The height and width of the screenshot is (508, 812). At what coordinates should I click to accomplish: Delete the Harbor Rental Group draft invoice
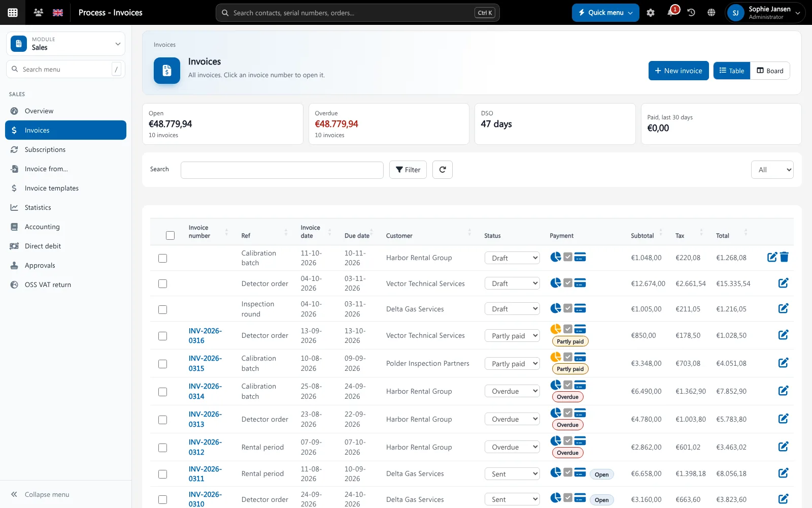point(784,257)
